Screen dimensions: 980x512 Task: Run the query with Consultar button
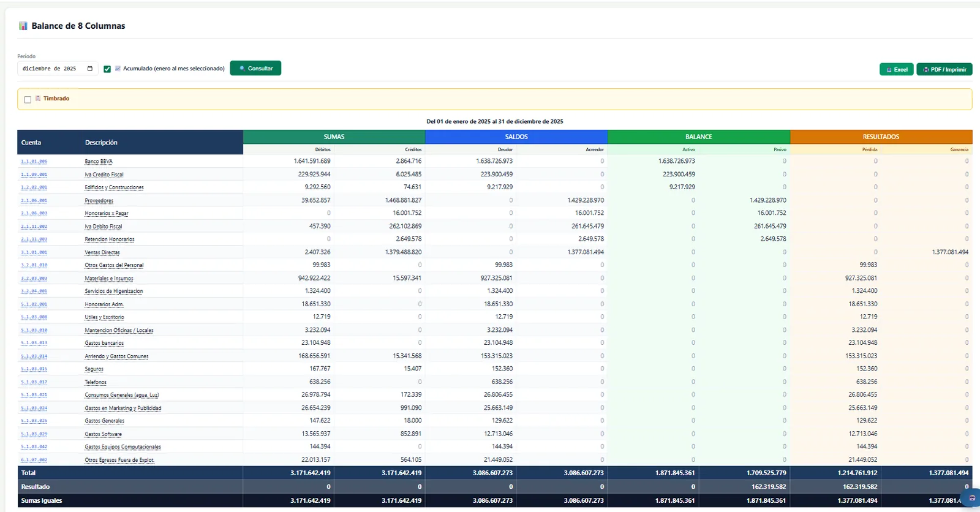[x=255, y=68]
